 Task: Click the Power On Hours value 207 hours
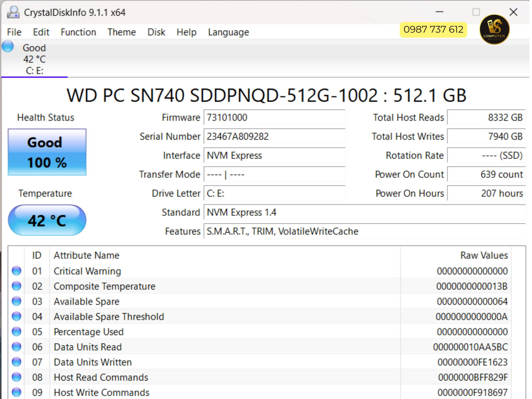[x=486, y=193]
